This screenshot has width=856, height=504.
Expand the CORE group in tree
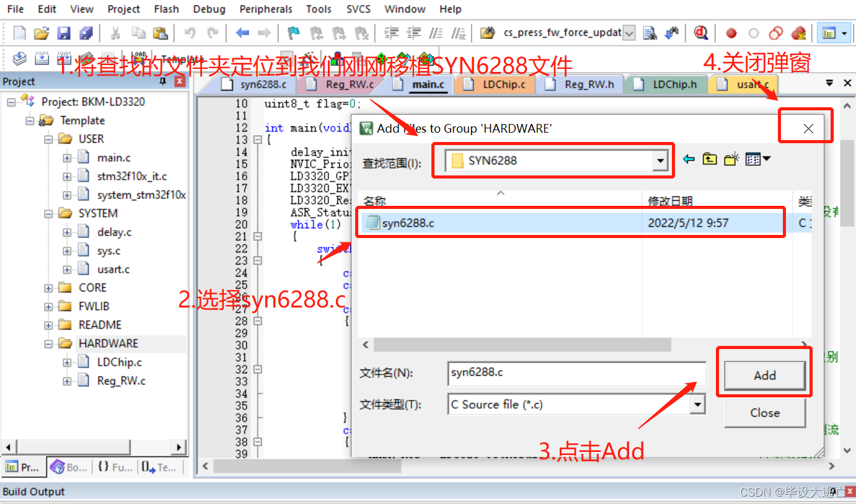[x=49, y=288]
